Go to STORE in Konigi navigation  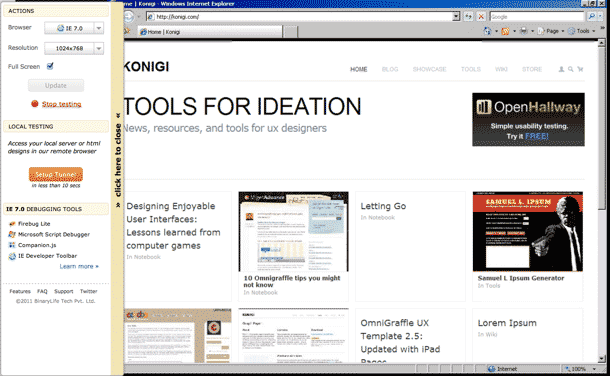click(532, 69)
